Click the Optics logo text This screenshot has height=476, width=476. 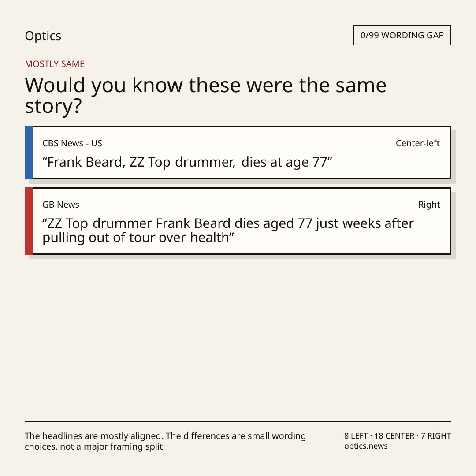(x=43, y=36)
